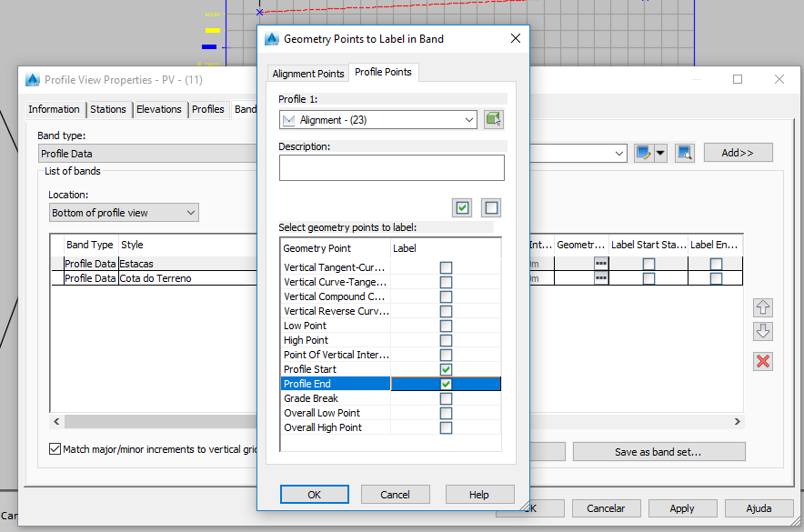
Task: Select all geometry points with the green check icon
Action: click(x=462, y=207)
